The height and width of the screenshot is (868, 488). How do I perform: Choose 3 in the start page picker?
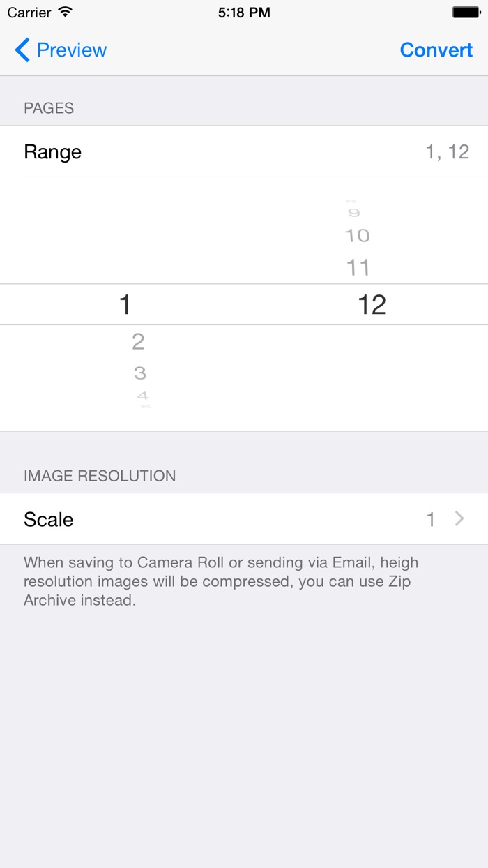coord(139,373)
